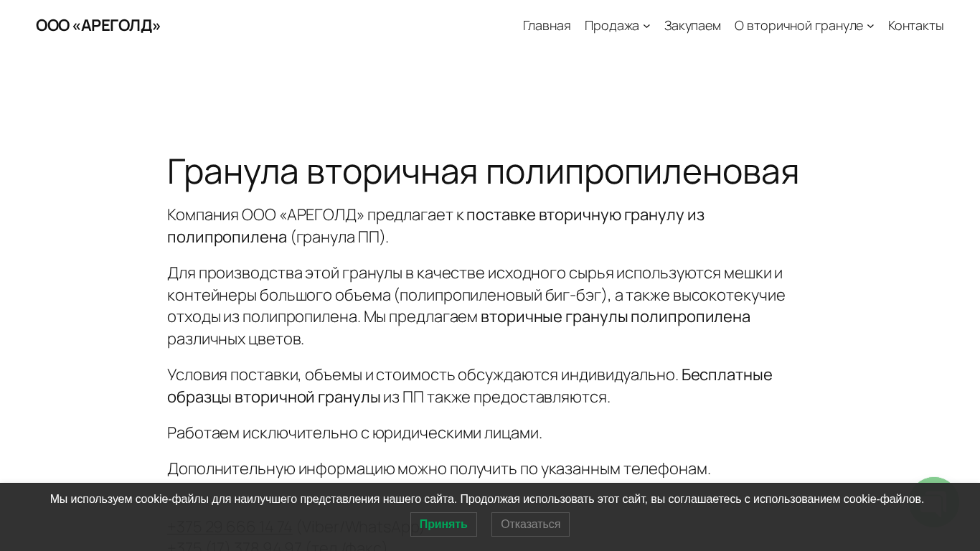Click the cookie notice text 'Мы используем cookie-файлы'
This screenshot has width=980, height=551.
tap(487, 499)
